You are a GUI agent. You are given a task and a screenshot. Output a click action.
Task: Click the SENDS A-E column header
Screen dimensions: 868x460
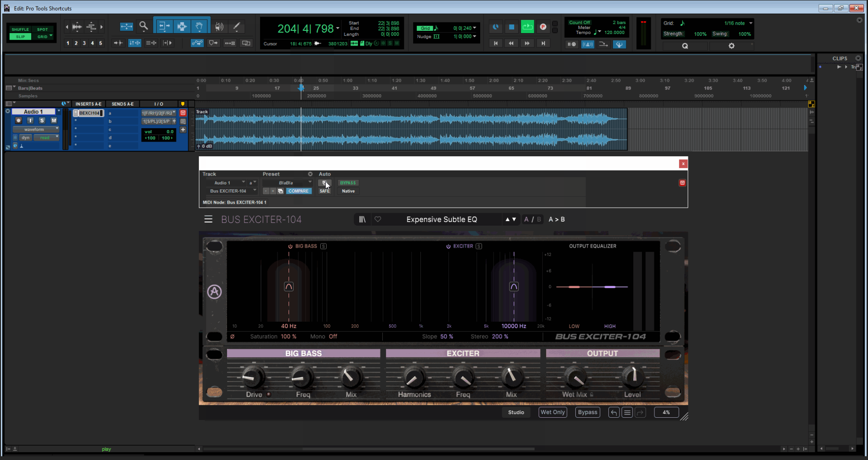click(123, 104)
